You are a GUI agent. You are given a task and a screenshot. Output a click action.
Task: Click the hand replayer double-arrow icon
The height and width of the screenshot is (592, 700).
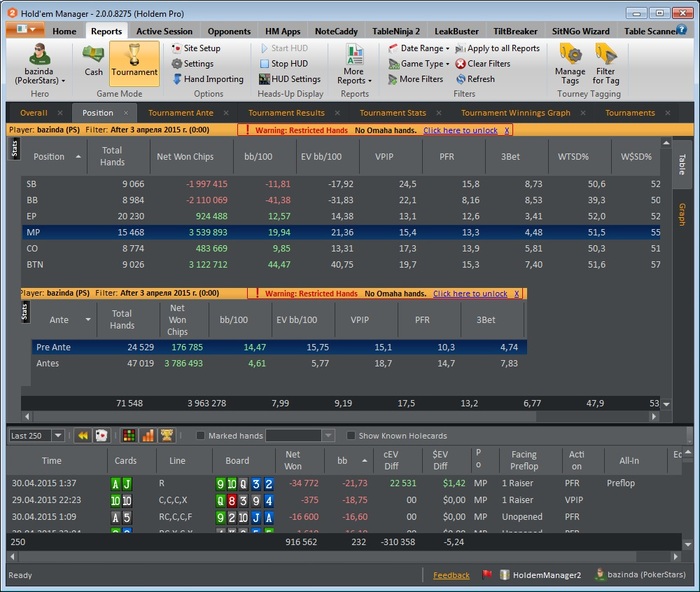[83, 436]
